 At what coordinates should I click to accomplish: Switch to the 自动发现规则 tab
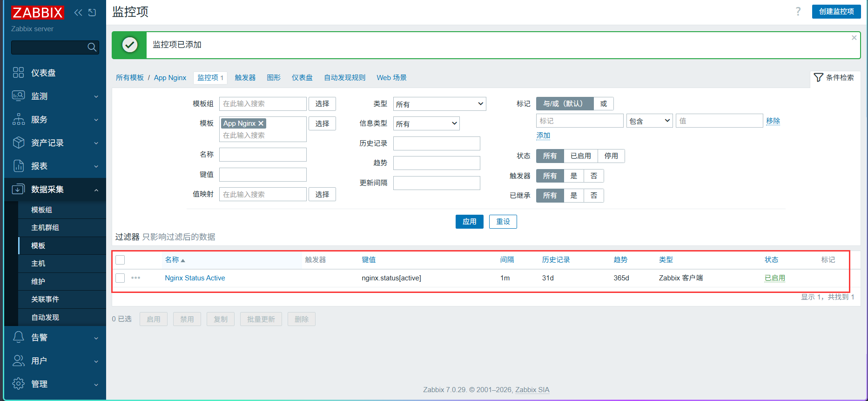tap(345, 78)
